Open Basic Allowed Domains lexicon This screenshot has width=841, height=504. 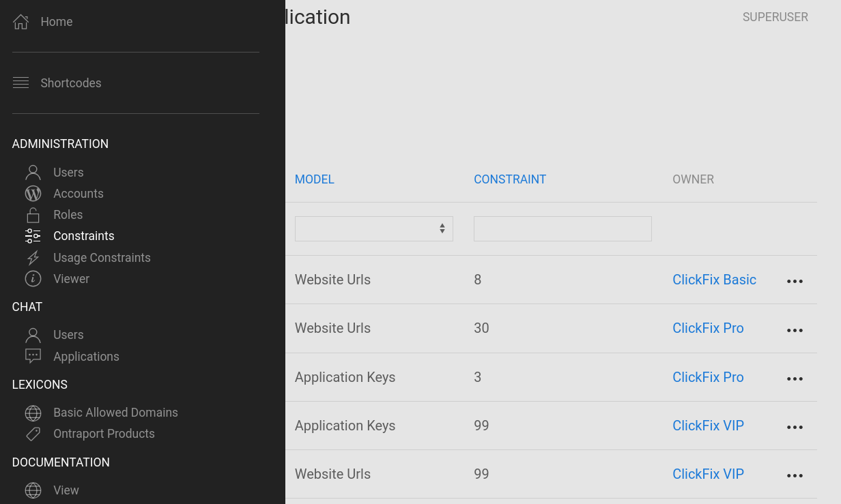tap(116, 413)
